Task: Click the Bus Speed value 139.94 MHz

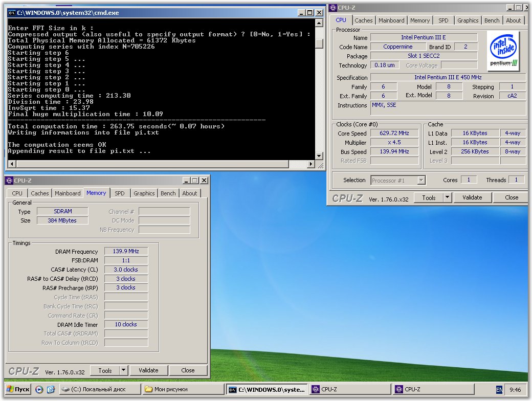Action: [394, 151]
